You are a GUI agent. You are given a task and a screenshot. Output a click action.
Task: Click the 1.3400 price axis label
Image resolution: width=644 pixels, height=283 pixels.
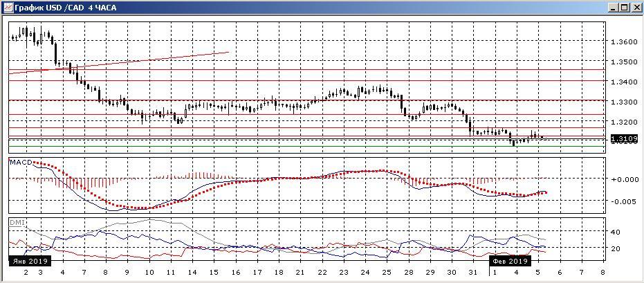click(x=624, y=82)
